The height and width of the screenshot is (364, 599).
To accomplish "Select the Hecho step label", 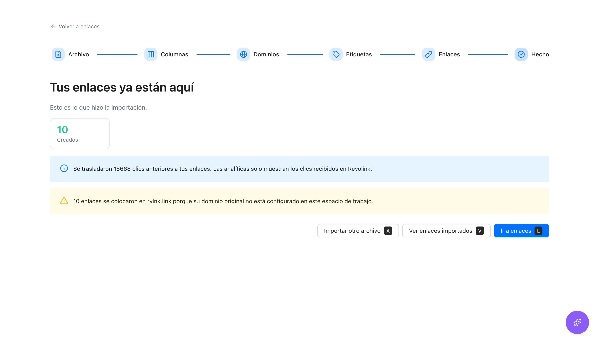I will [x=540, y=54].
